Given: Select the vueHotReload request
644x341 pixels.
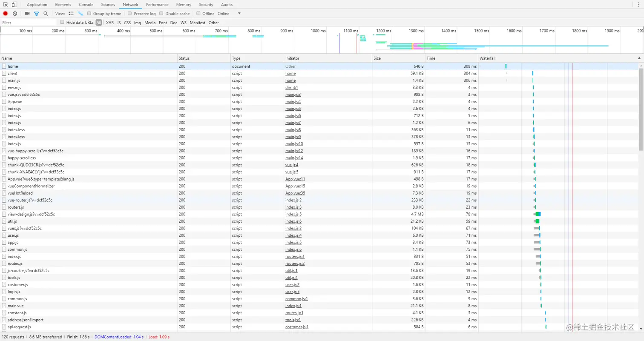Looking at the screenshot, I should pos(319,193).
